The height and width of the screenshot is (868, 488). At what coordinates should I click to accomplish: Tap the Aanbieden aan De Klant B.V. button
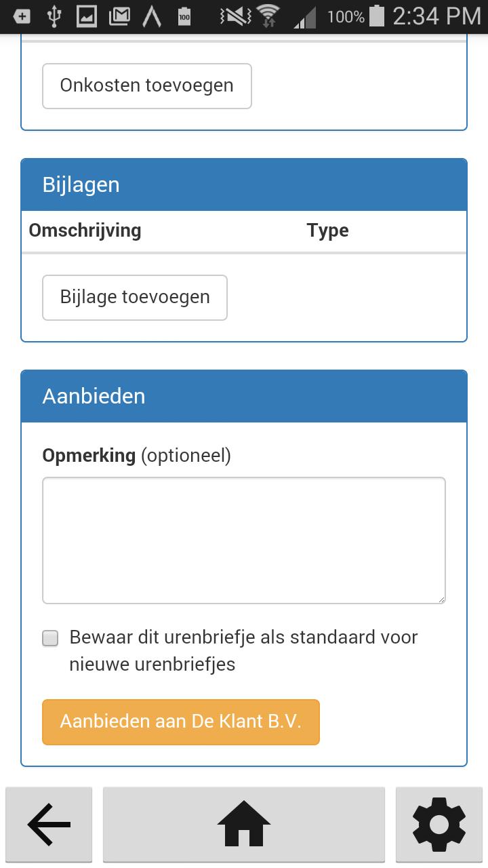click(x=181, y=722)
